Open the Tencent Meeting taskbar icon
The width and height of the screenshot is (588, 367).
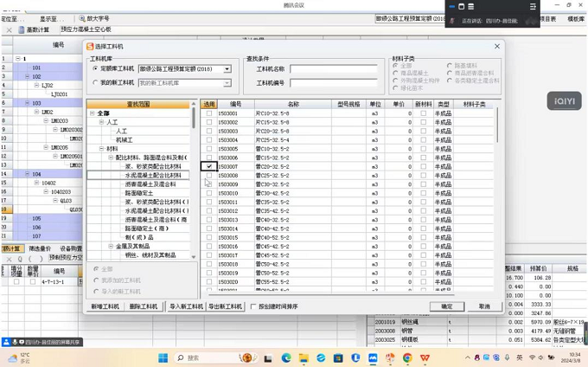373,358
